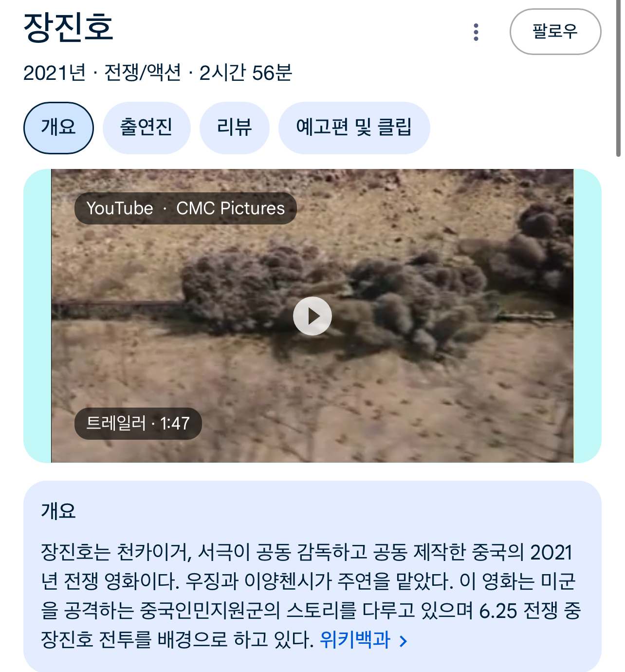
Task: Click the 팔로우 follow button
Action: 555,32
